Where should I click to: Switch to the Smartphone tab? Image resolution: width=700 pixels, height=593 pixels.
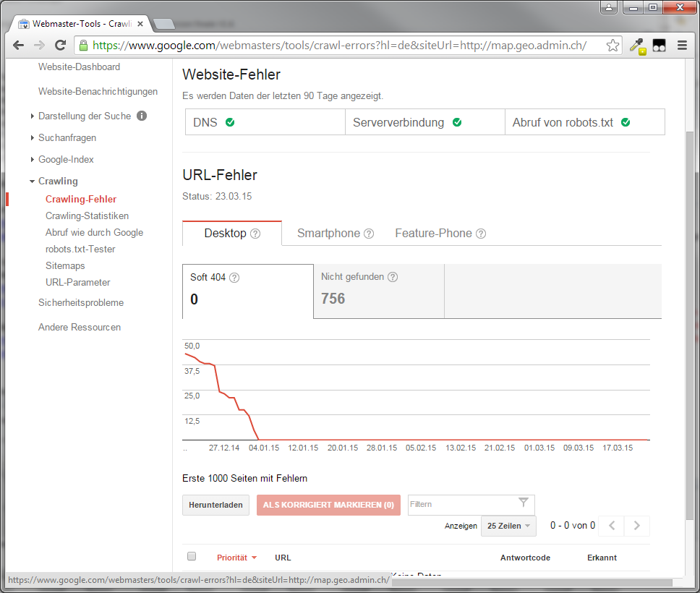point(336,233)
